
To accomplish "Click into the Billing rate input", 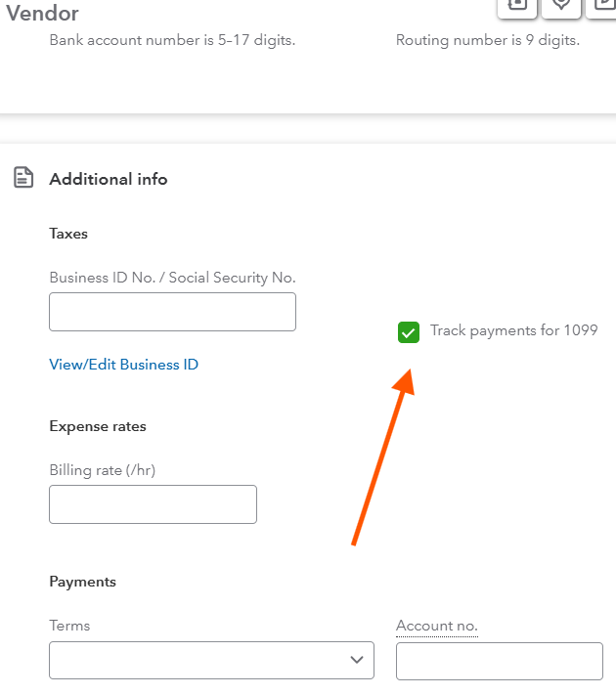I will click(x=153, y=504).
